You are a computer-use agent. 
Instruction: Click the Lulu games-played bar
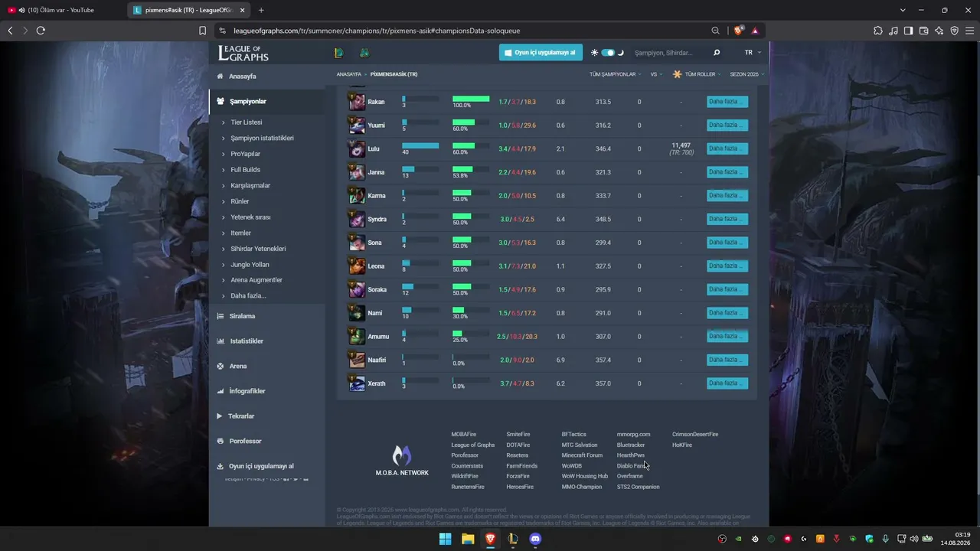point(420,145)
